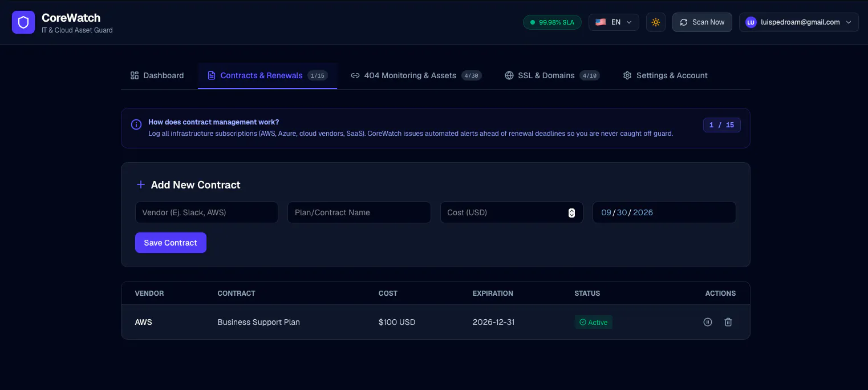Go to the SSL & Domains tab
The height and width of the screenshot is (390, 868).
pos(552,75)
